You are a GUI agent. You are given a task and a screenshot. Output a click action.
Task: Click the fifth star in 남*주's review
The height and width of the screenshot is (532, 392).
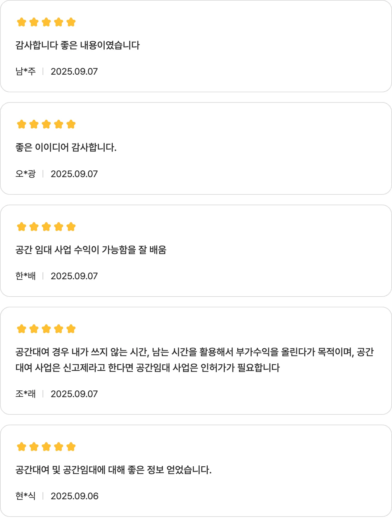pos(71,22)
